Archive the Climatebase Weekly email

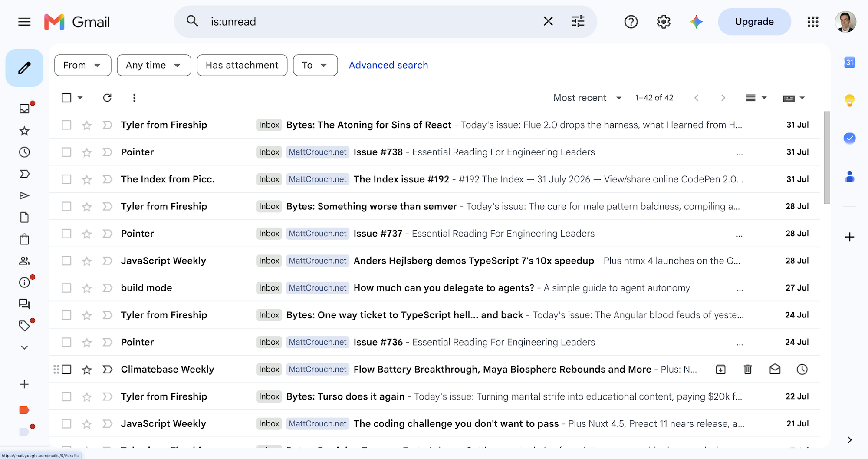[720, 370]
